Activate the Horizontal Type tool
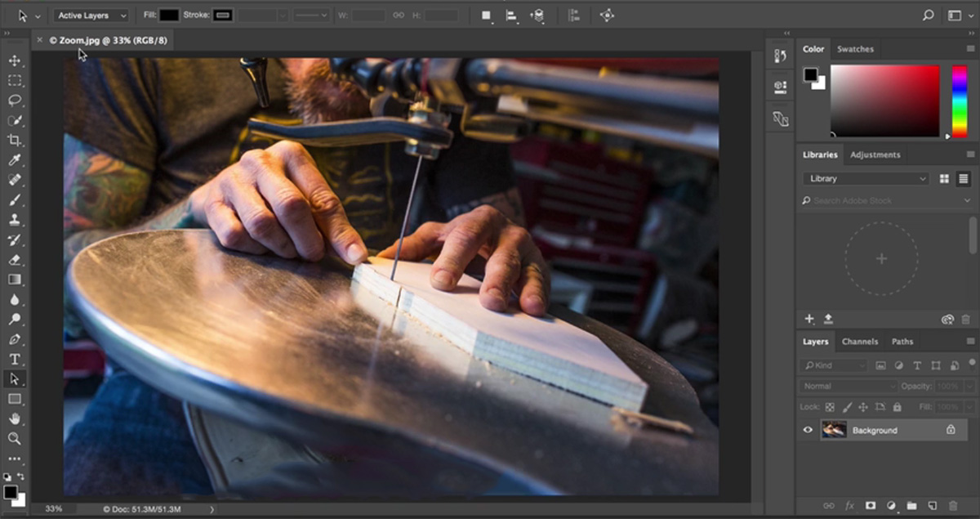Viewport: 980px width, 519px height. [x=15, y=359]
